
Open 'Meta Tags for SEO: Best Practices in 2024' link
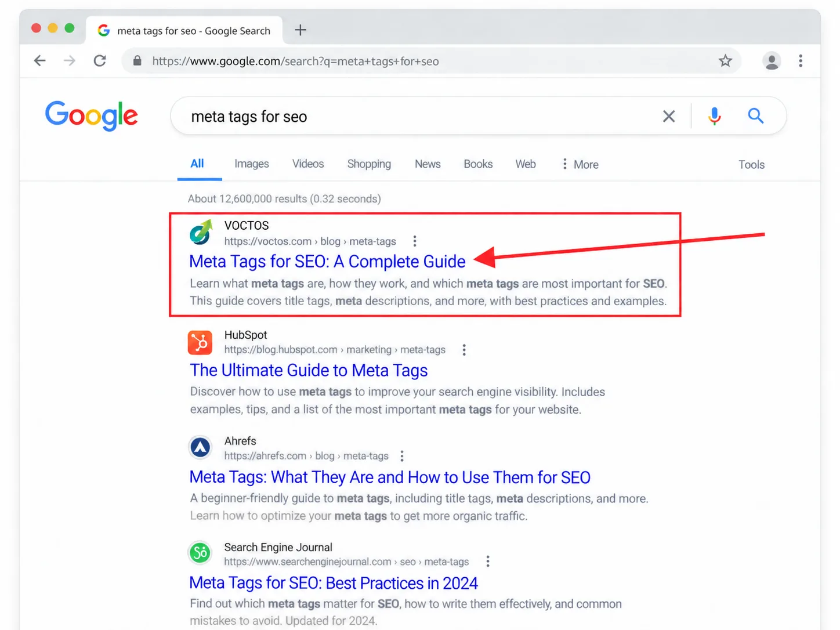(334, 583)
